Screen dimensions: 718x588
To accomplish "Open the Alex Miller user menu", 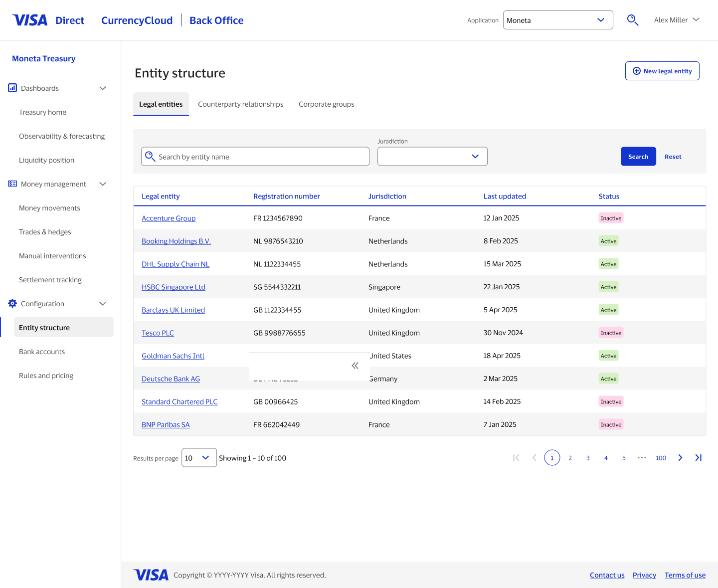I will pyautogui.click(x=677, y=20).
